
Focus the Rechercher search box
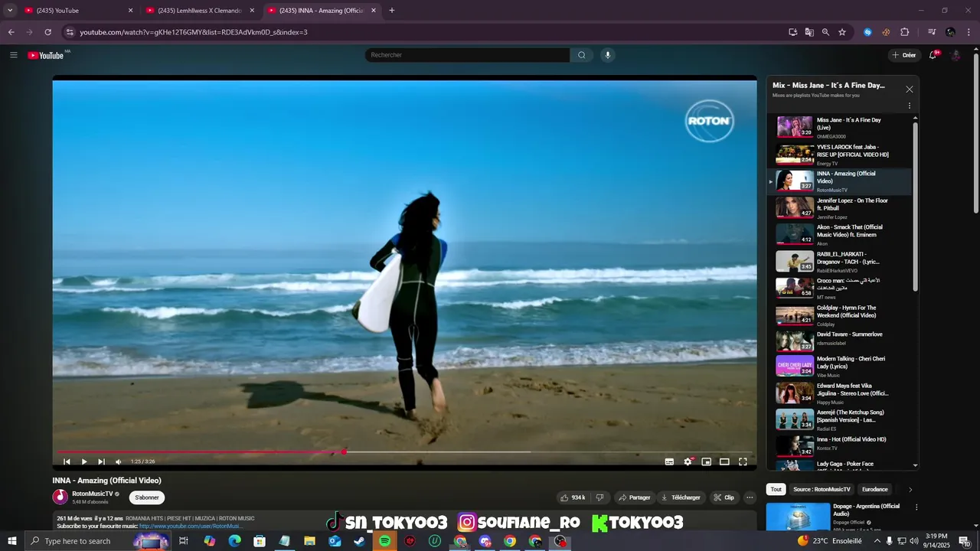pyautogui.click(x=467, y=55)
